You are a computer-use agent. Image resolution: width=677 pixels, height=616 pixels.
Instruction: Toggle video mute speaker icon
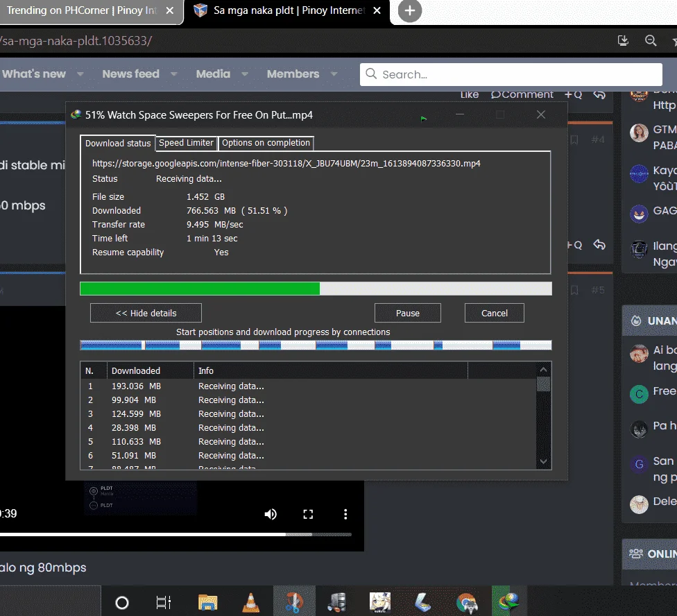point(271,514)
